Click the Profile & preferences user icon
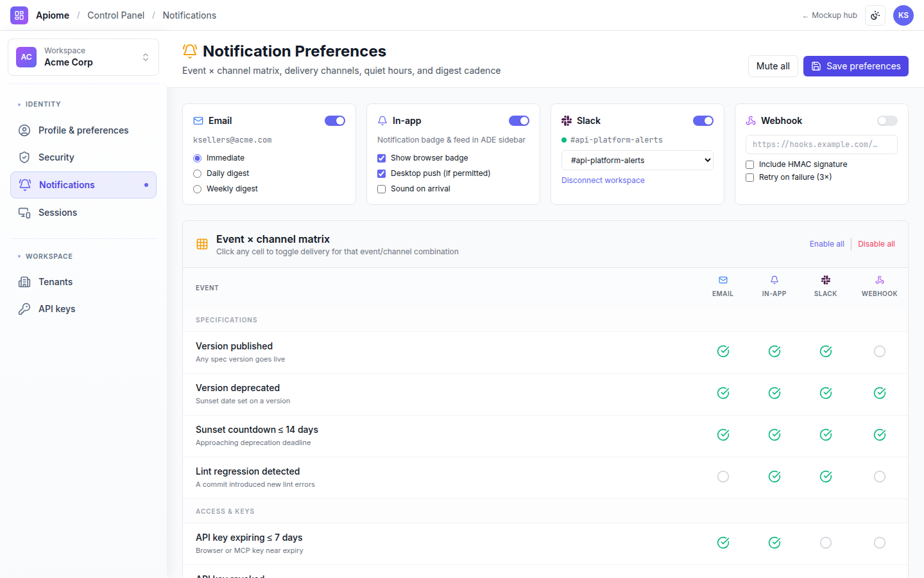This screenshot has height=578, width=924. (x=24, y=130)
